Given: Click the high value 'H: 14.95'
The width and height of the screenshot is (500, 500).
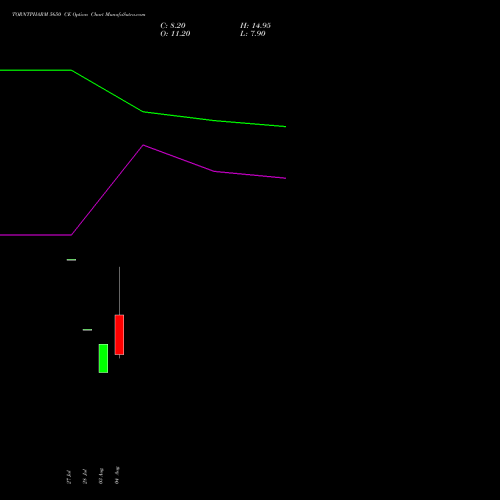Looking at the screenshot, I should pyautogui.click(x=255, y=26).
